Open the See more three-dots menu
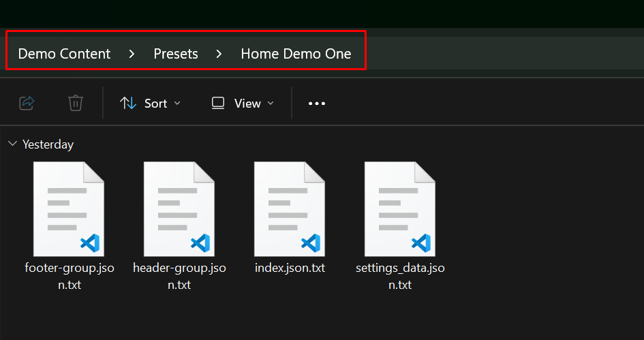644x340 pixels. click(x=317, y=104)
